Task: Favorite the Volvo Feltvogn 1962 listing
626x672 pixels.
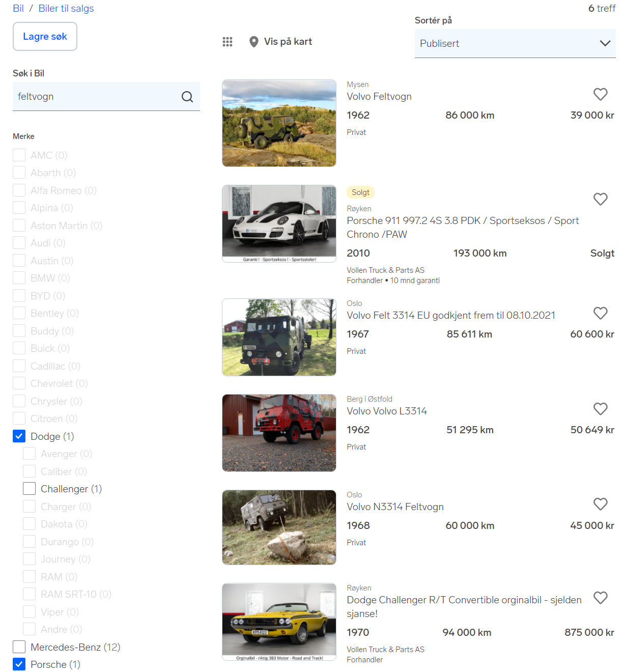Action: pyautogui.click(x=601, y=94)
